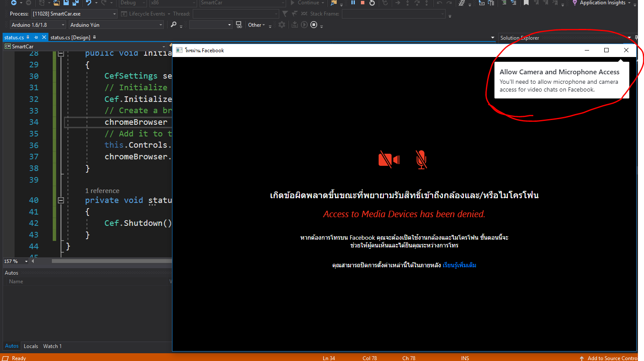Click the gear icon next to Other

click(282, 25)
